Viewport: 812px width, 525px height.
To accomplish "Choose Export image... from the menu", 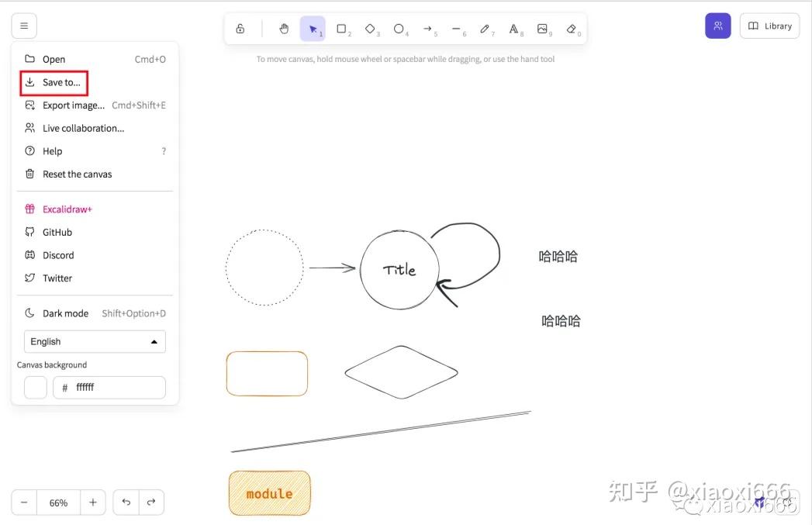I will 72,105.
